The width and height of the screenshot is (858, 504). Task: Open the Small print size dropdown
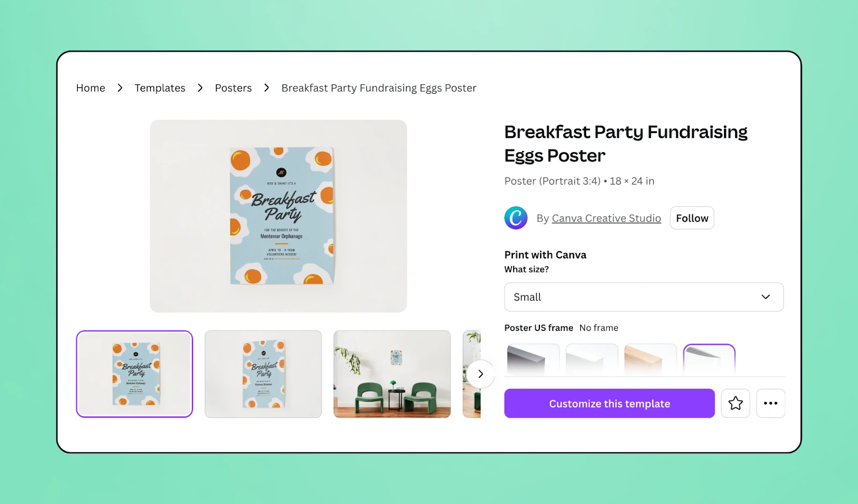(x=643, y=297)
